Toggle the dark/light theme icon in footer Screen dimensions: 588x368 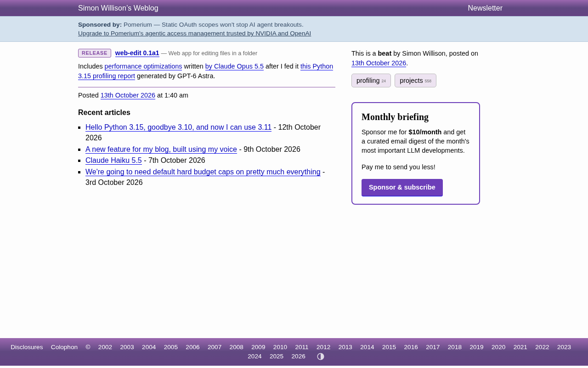[x=321, y=356]
